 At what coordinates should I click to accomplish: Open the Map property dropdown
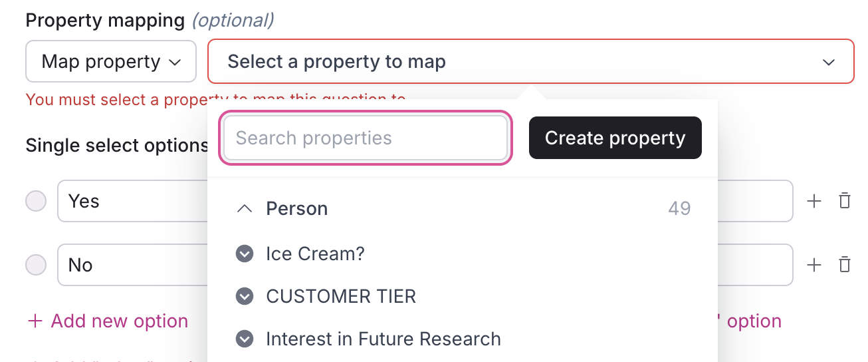click(x=111, y=62)
